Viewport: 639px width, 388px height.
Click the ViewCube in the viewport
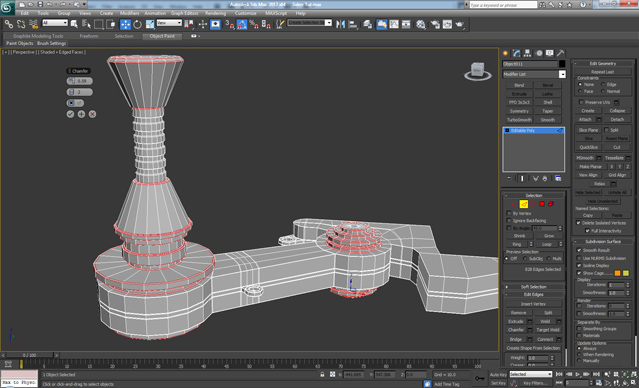[477, 70]
